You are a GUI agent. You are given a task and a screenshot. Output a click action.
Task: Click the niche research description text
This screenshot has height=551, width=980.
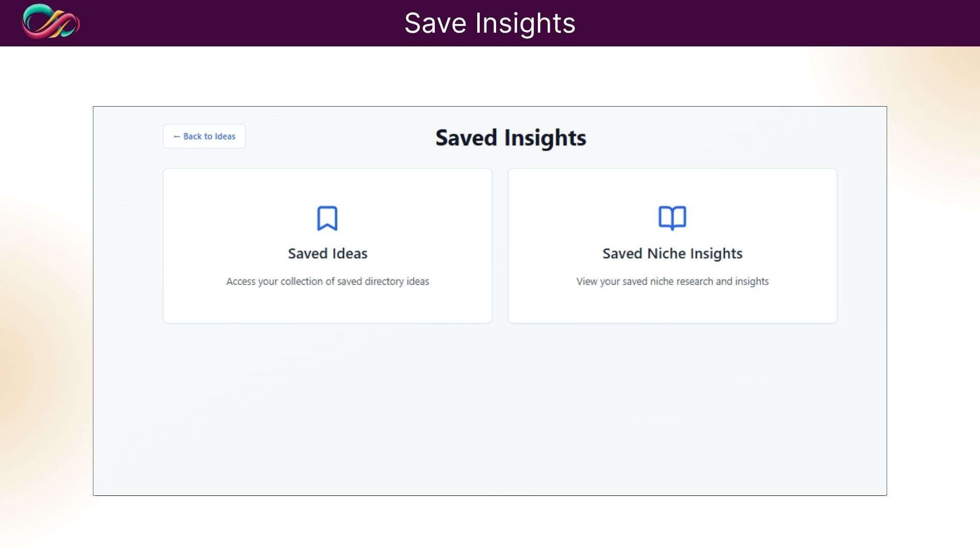click(x=672, y=282)
